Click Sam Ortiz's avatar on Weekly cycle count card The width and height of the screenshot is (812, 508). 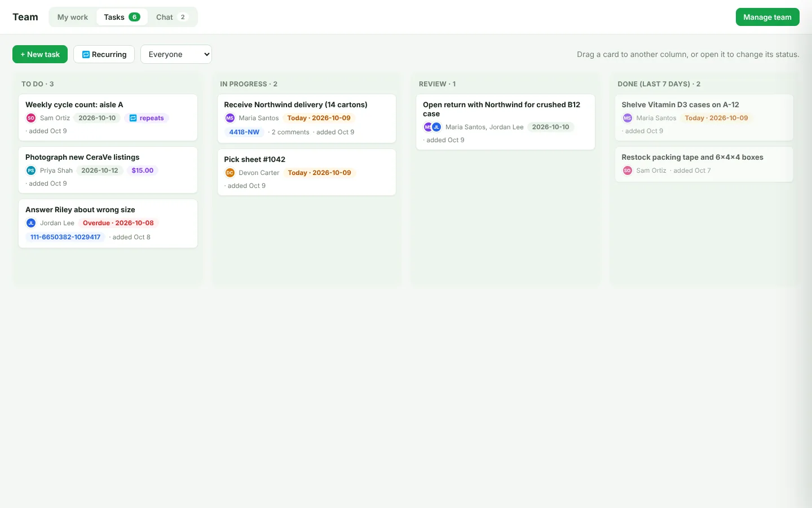tap(31, 118)
